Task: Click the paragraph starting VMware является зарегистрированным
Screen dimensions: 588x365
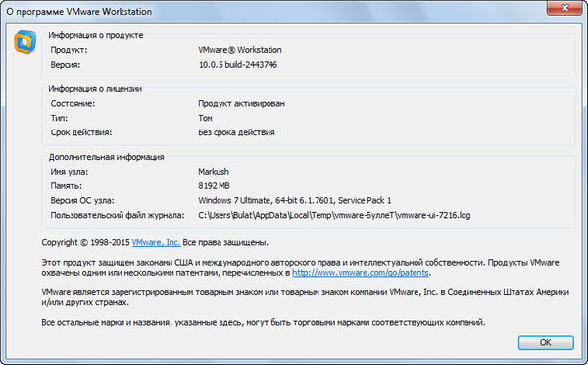Action: [x=306, y=297]
